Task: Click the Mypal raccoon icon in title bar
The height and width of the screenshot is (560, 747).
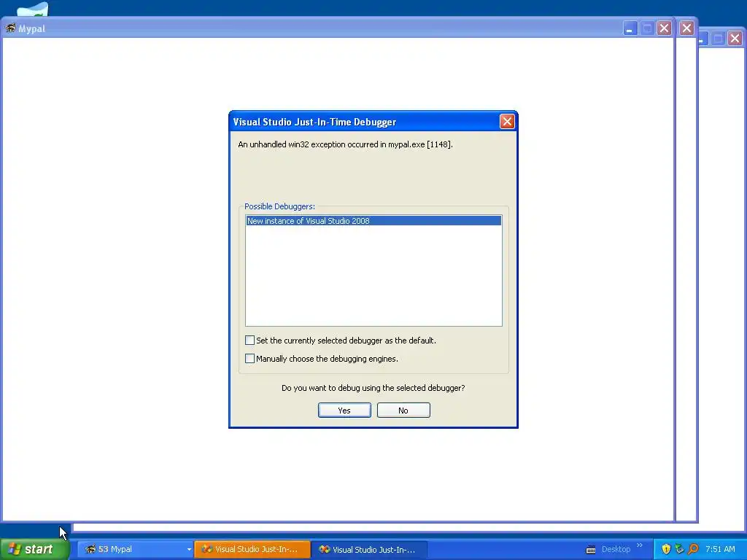Action: click(x=10, y=28)
